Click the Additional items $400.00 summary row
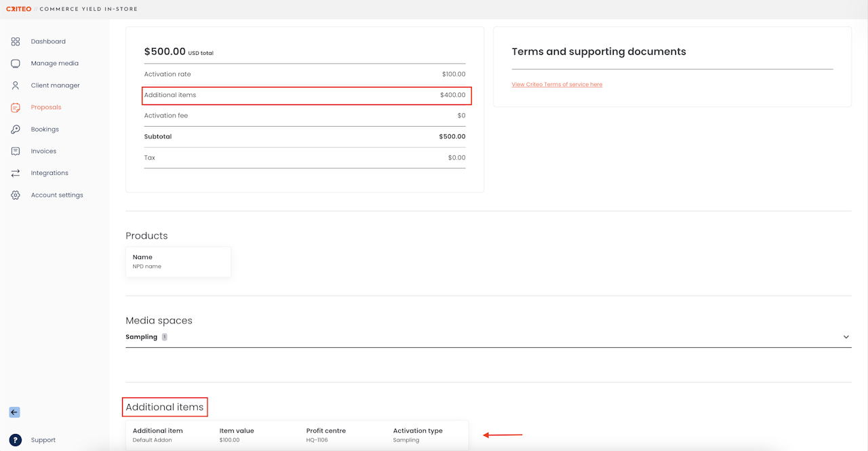 point(306,95)
